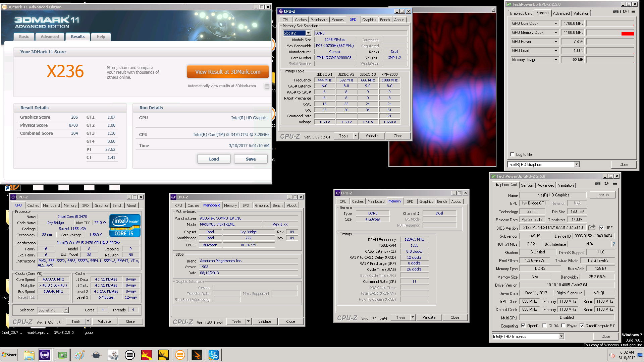Switch to the Advanced tab in 3DMark 11
Screen dimensions: 644x362
coord(50,37)
